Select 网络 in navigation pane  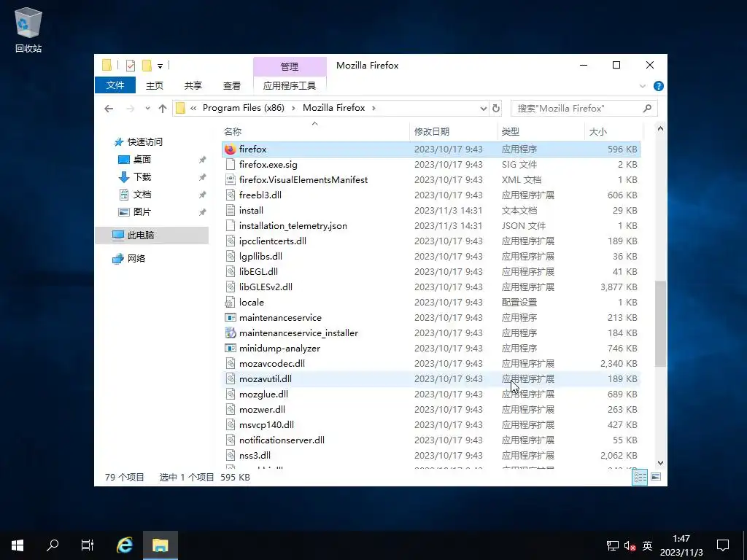[x=136, y=259]
